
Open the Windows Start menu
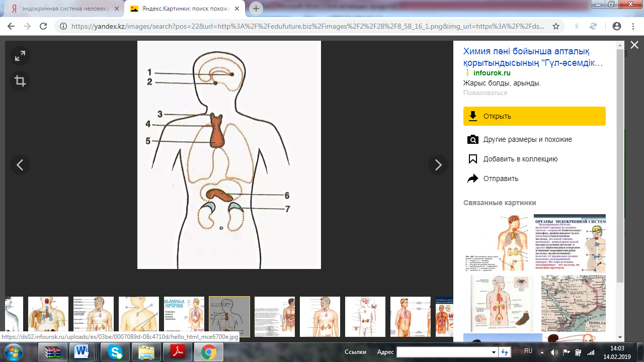[12, 352]
